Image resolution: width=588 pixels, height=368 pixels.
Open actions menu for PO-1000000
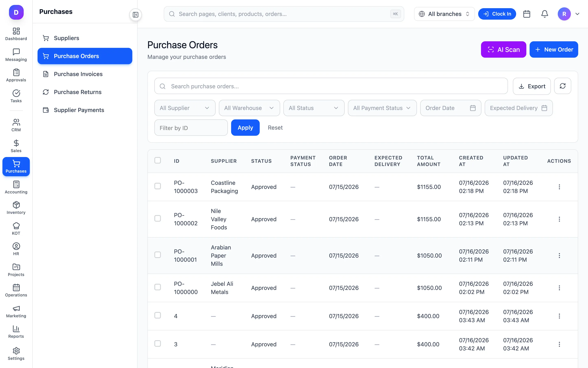coord(559,288)
